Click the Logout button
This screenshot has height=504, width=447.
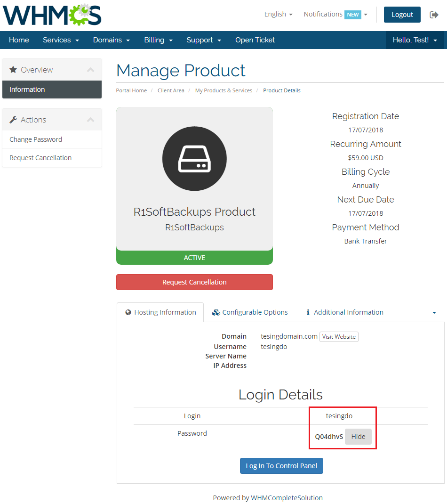tap(402, 15)
